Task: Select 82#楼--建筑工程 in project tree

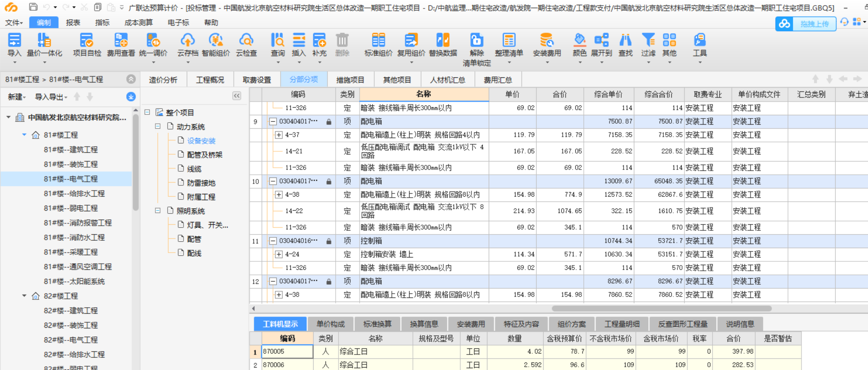Action: tap(71, 311)
